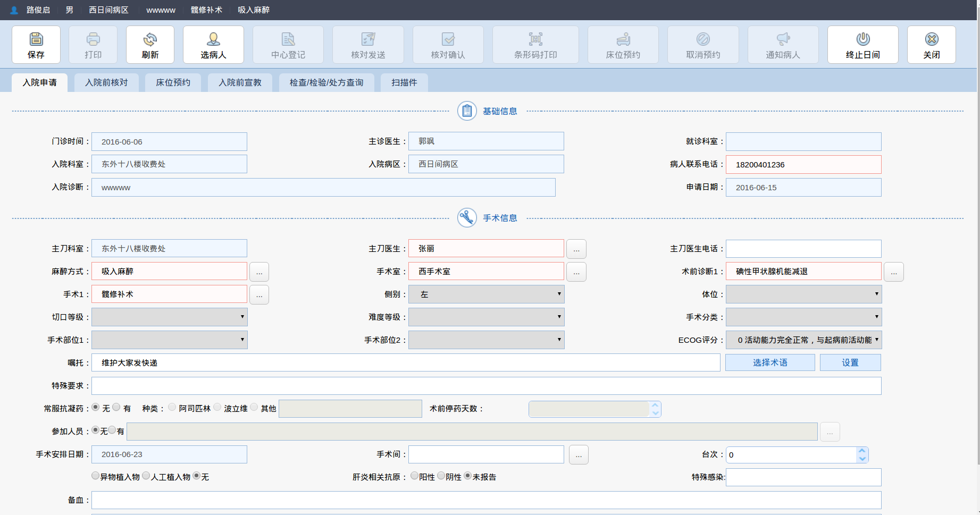Open the 难度等级 dropdown
This screenshot has height=515, width=980.
click(487, 317)
